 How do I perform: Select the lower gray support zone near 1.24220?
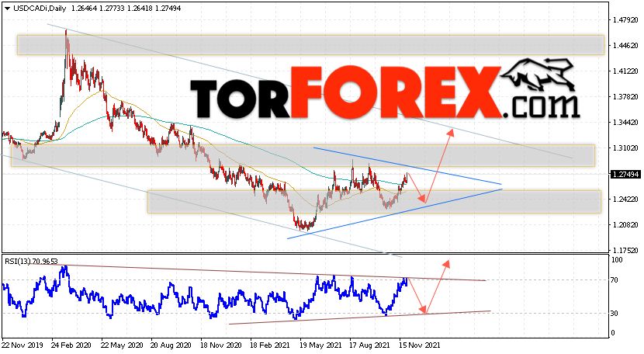(374, 202)
